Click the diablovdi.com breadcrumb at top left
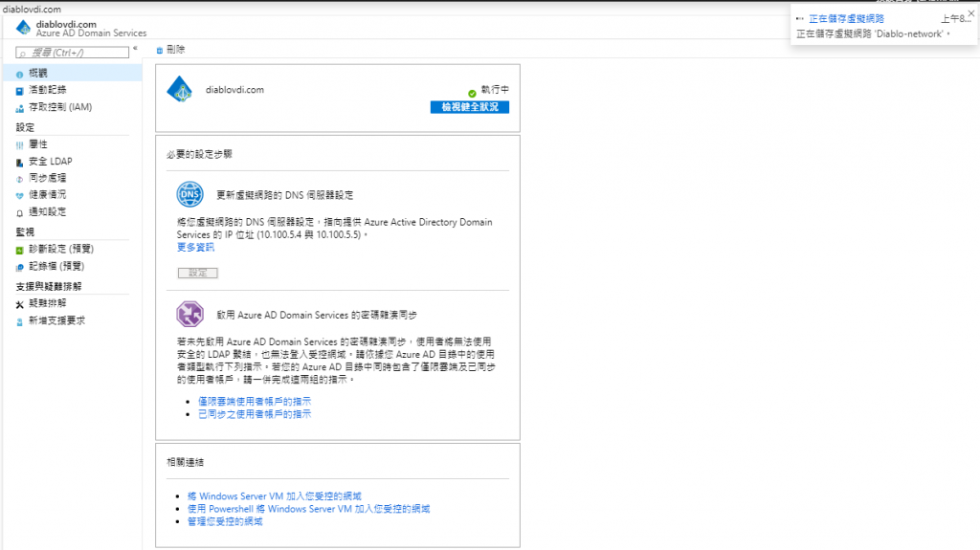This screenshot has width=980, height=550. 32,10
